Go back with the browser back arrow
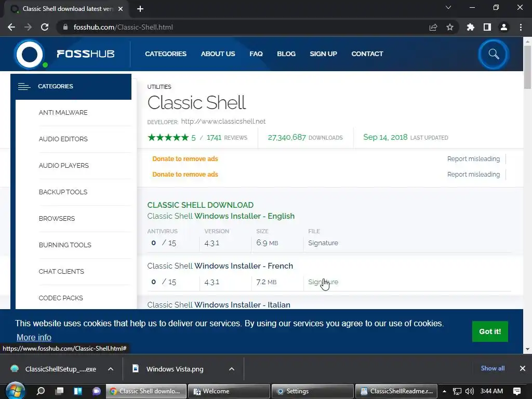The height and width of the screenshot is (399, 532). tap(11, 27)
